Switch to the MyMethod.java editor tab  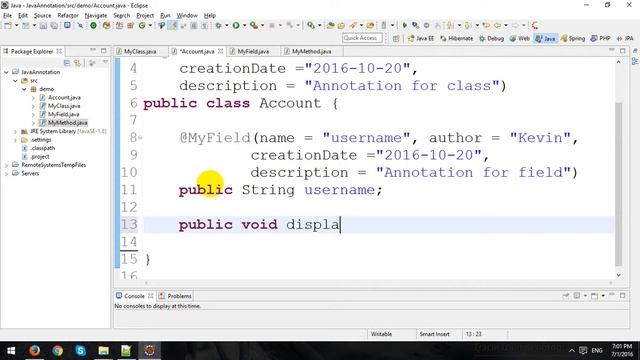311,51
